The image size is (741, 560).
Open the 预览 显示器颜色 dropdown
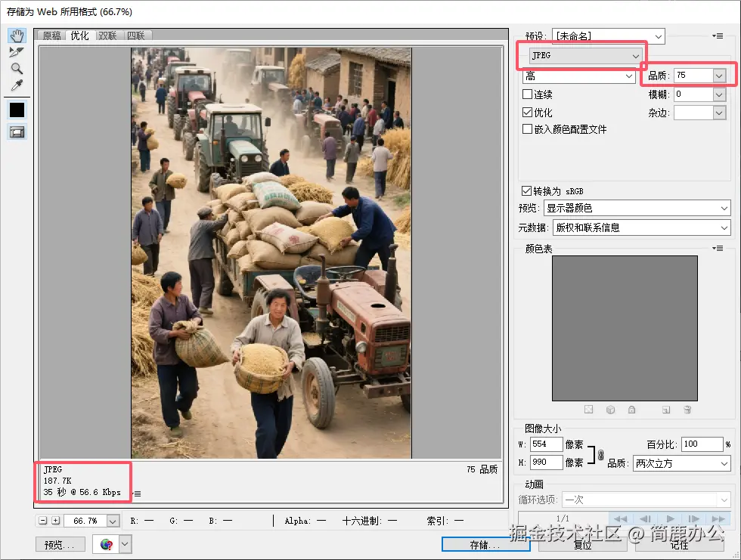point(637,209)
